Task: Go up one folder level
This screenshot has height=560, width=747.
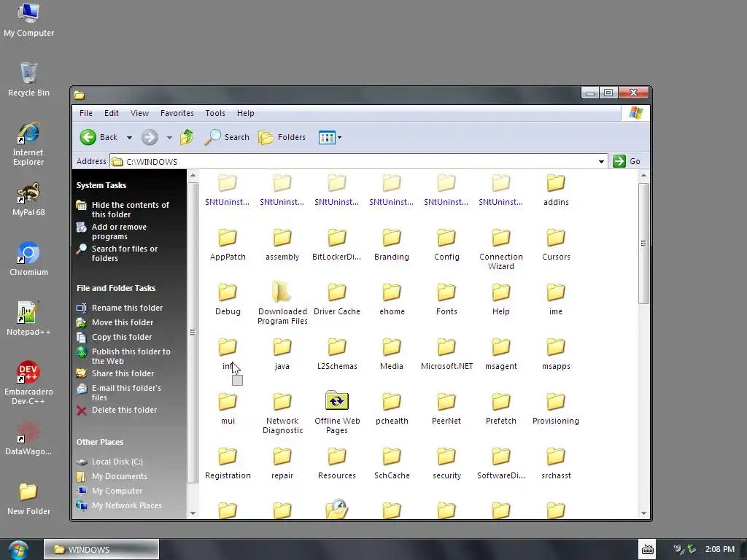Action: [187, 137]
